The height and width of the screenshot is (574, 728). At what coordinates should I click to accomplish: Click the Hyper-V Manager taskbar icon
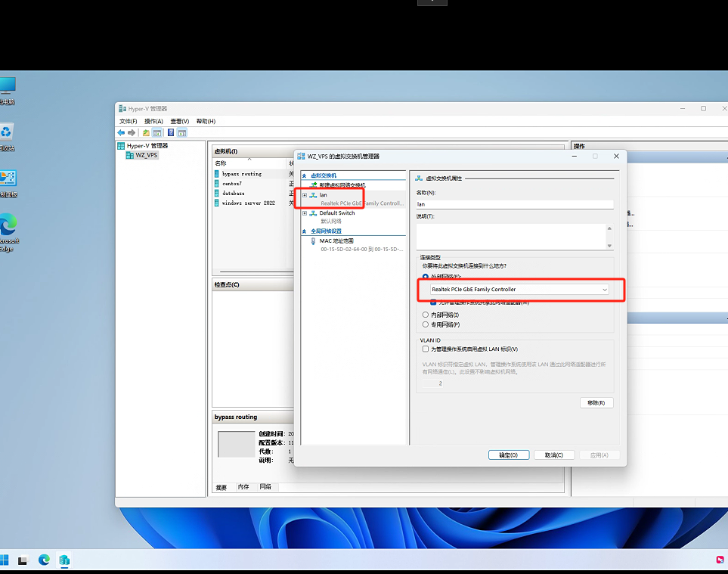pos(64,560)
